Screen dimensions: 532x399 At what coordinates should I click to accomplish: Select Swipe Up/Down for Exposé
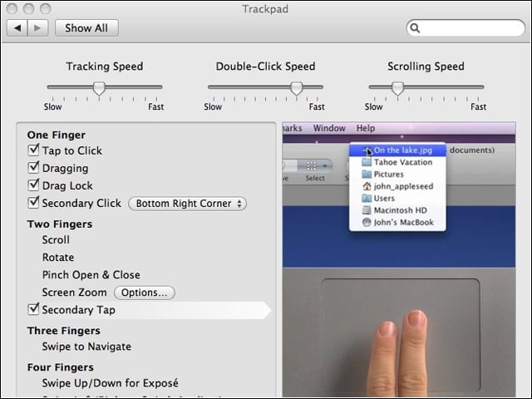[110, 383]
